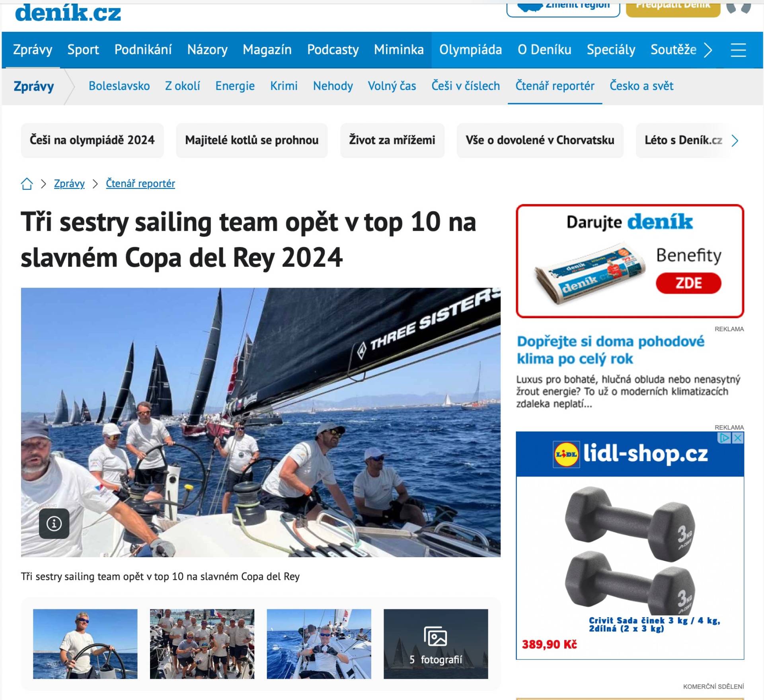Open the hamburger menu icon
This screenshot has height=700, width=764.
coord(738,50)
